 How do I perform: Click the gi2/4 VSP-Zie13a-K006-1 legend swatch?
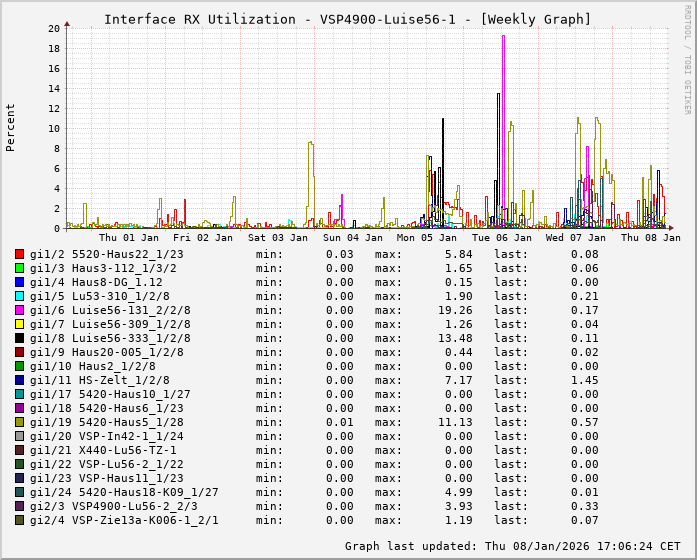tap(20, 520)
